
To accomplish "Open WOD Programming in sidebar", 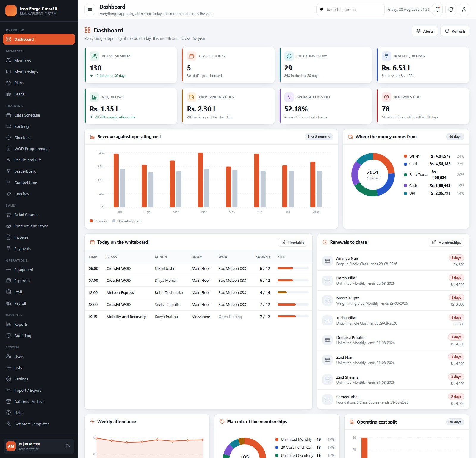I will [39, 149].
